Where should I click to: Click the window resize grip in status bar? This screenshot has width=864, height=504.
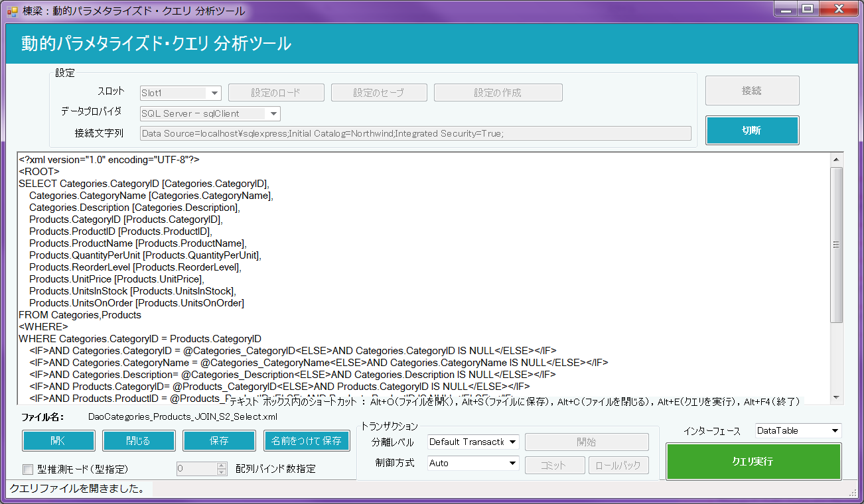tap(853, 493)
